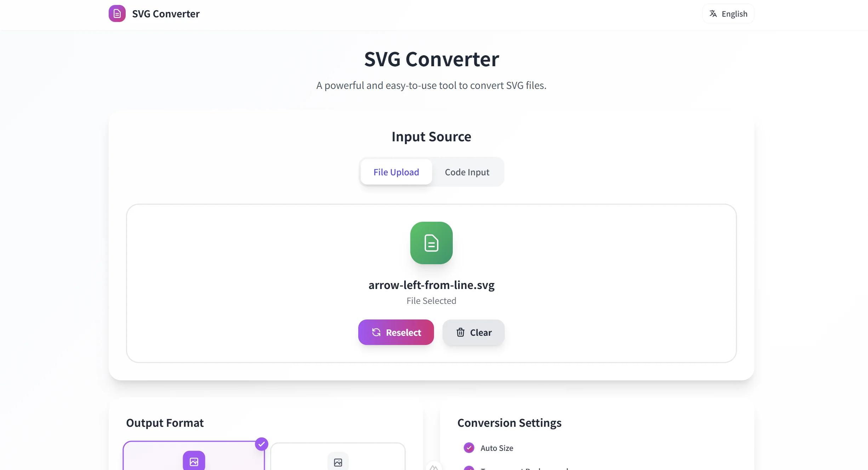The image size is (868, 470).
Task: Click the refresh icon inside the Reselect button
Action: click(377, 333)
